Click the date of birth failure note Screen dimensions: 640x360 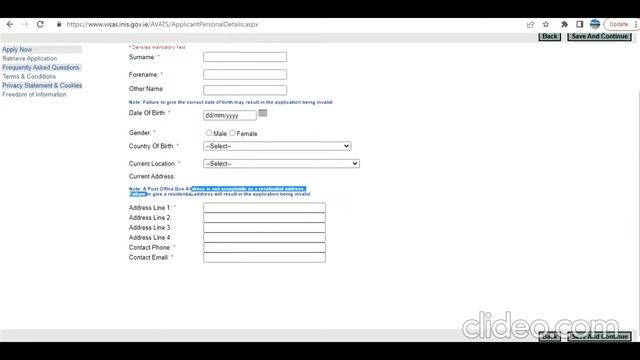tap(231, 102)
